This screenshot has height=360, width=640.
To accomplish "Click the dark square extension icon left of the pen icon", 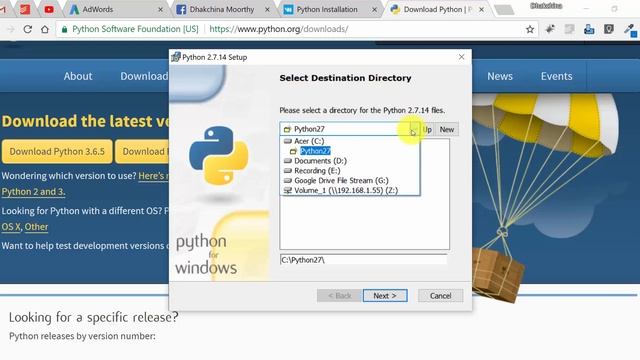I will pos(609,29).
